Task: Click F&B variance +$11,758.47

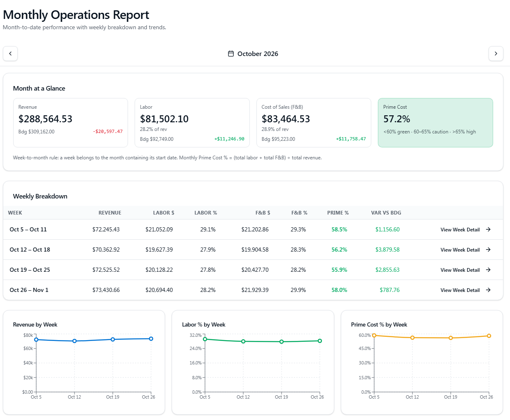Action: [351, 139]
